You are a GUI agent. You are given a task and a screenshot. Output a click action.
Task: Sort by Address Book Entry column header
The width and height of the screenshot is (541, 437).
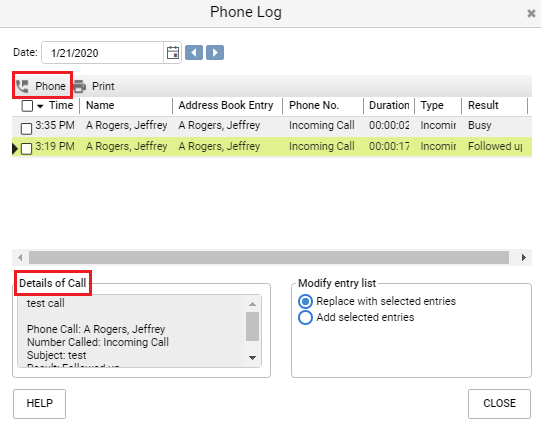click(x=226, y=105)
